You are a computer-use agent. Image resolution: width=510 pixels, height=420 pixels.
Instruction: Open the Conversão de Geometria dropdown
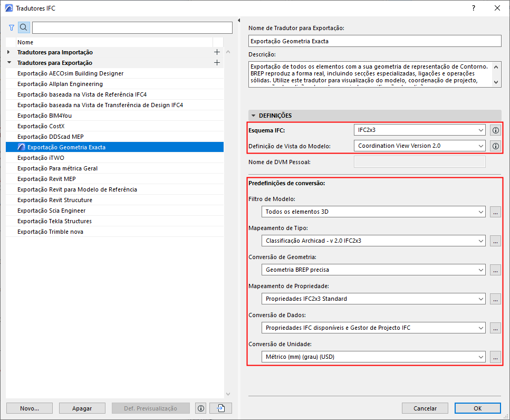coord(373,270)
